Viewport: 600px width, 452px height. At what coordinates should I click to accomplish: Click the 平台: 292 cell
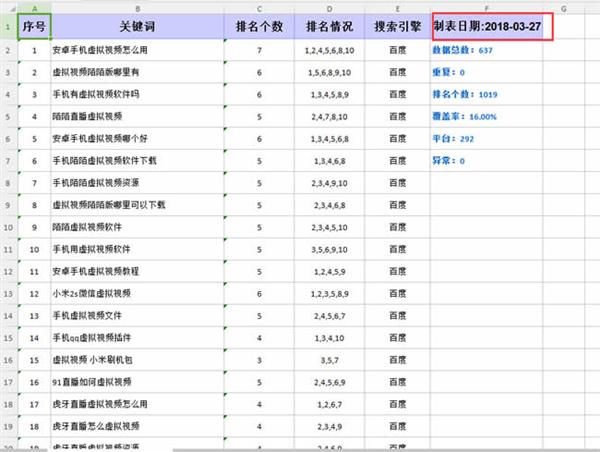pyautogui.click(x=453, y=138)
